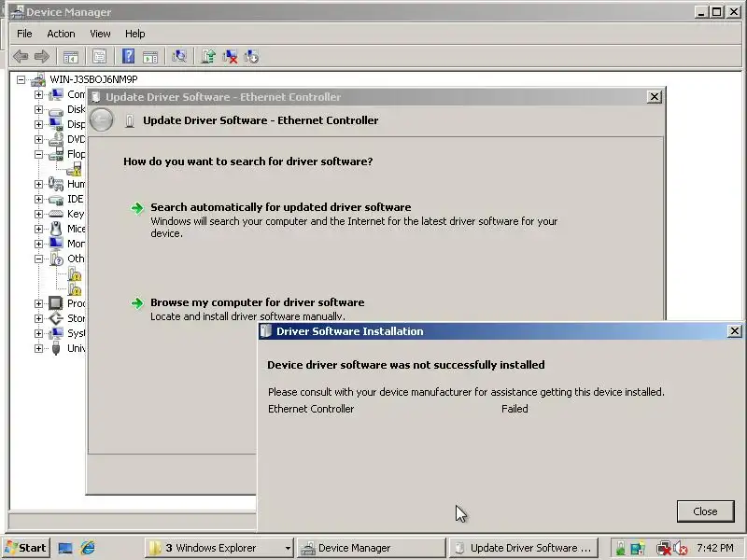
Task: Click the Universal Serial Bus category icon
Action: [x=56, y=348]
